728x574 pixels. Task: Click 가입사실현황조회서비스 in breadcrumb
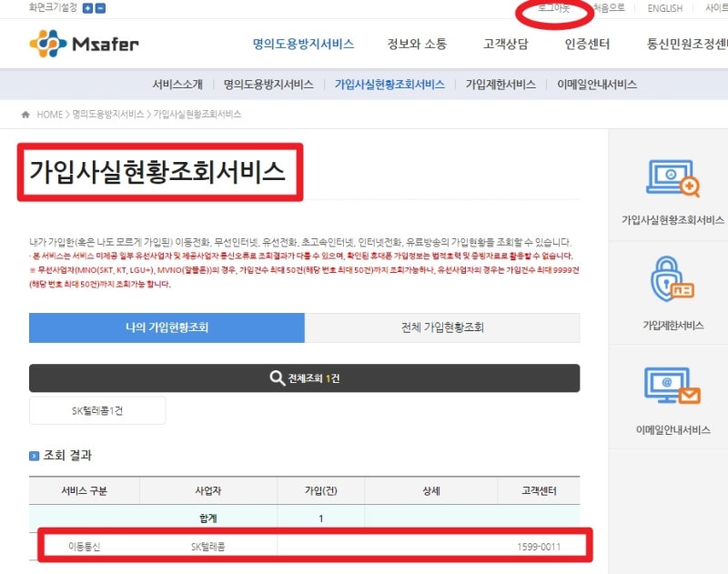click(x=197, y=115)
